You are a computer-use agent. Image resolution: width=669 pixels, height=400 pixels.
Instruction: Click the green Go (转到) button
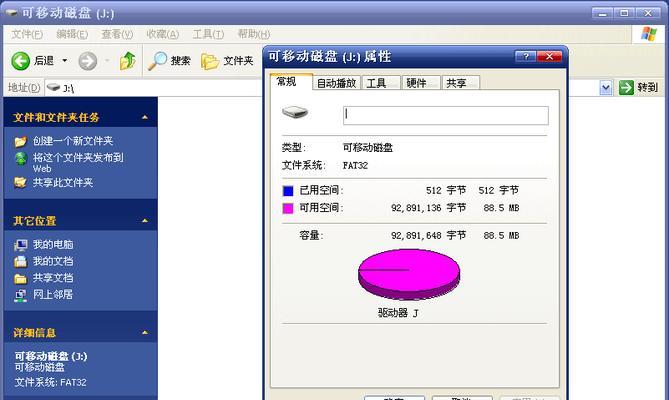[x=638, y=87]
